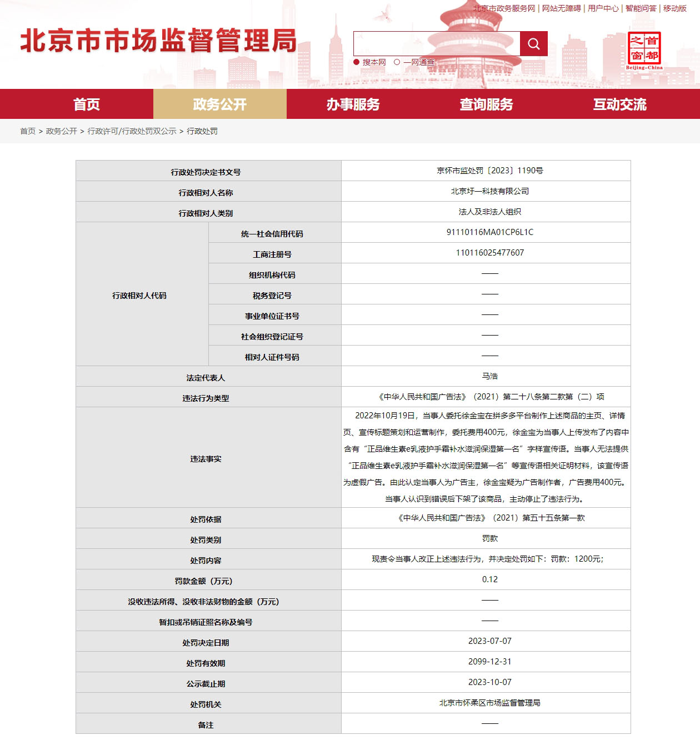Click the 暂扣或吊销证照名称及编号 label
The image size is (700, 750).
point(206,622)
